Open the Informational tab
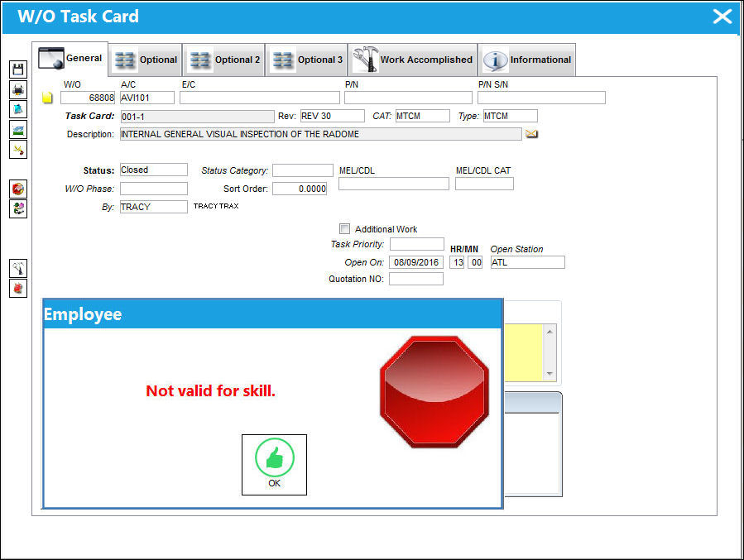 (526, 60)
